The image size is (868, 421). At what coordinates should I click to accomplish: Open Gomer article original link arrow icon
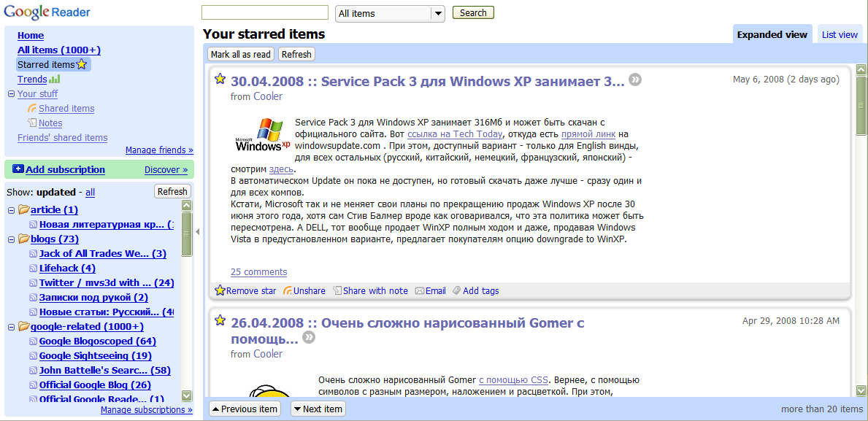[309, 337]
